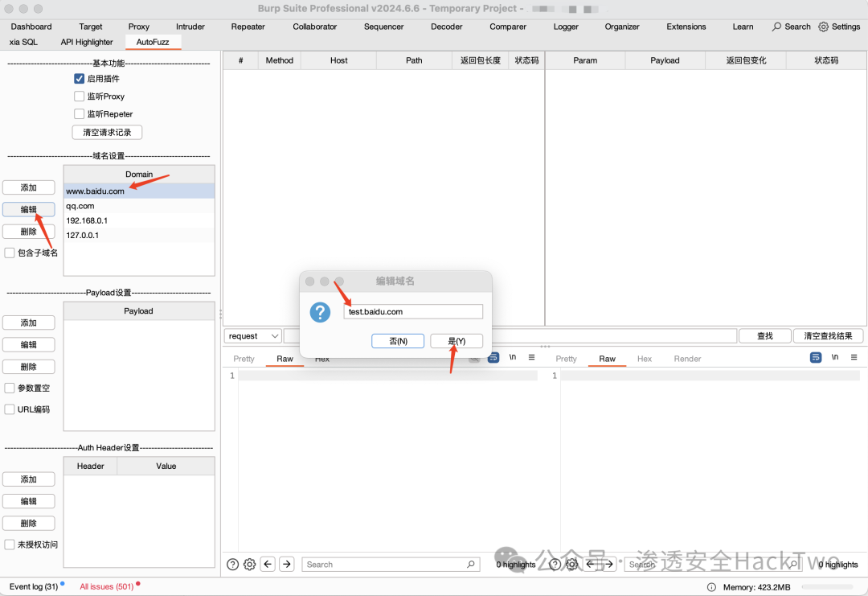
Task: Select the Extensions tab
Action: (686, 27)
